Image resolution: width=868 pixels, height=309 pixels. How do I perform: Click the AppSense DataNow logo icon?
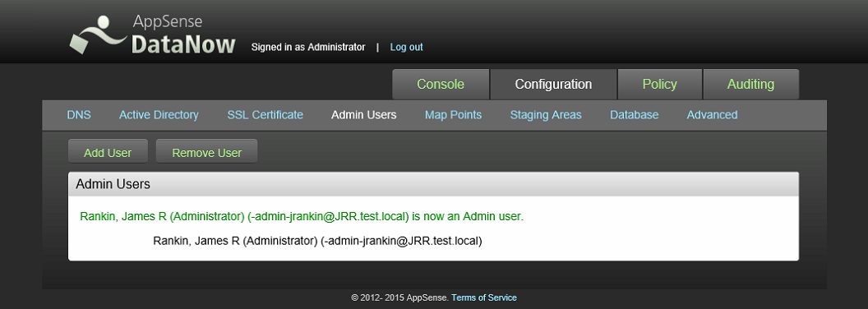98,35
